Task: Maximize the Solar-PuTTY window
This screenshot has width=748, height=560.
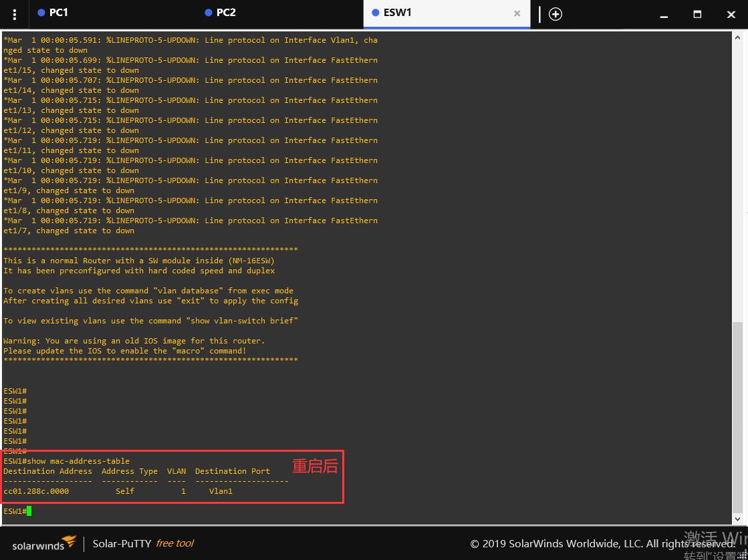Action: (x=697, y=14)
